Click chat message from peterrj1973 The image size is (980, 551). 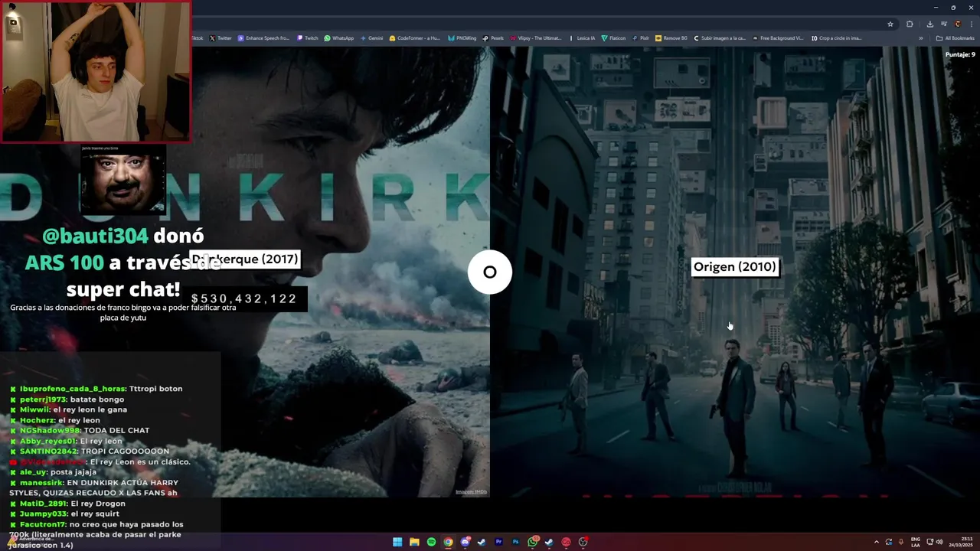(x=67, y=399)
